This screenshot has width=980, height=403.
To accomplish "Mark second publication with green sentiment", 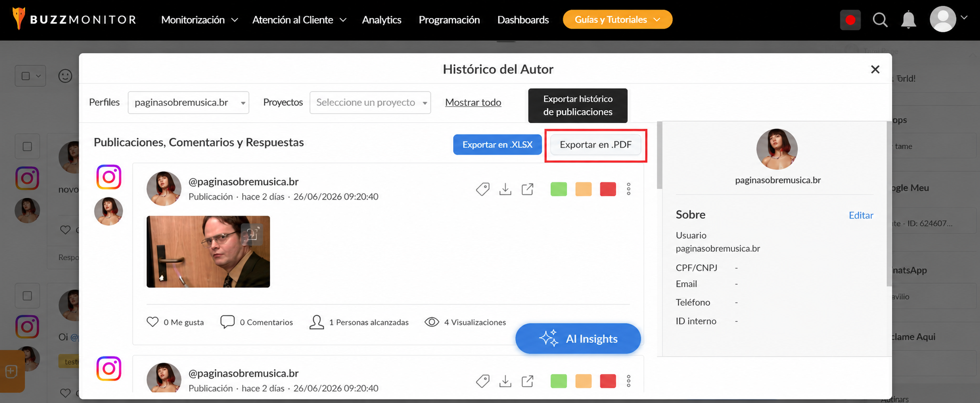I will coord(559,381).
